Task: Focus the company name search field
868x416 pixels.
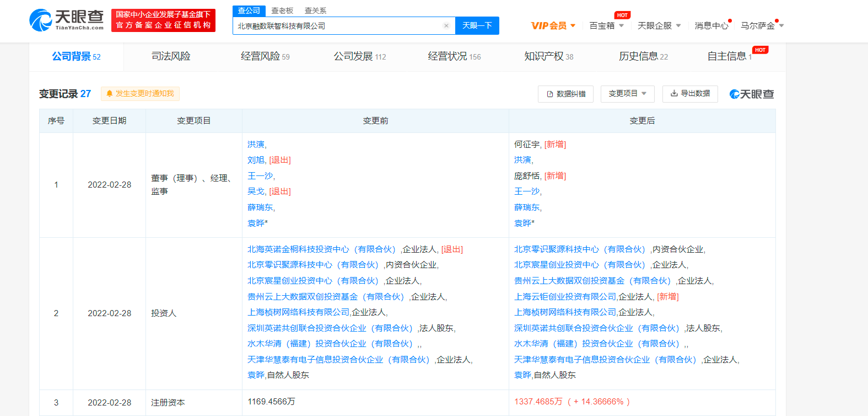Action: 337,26
